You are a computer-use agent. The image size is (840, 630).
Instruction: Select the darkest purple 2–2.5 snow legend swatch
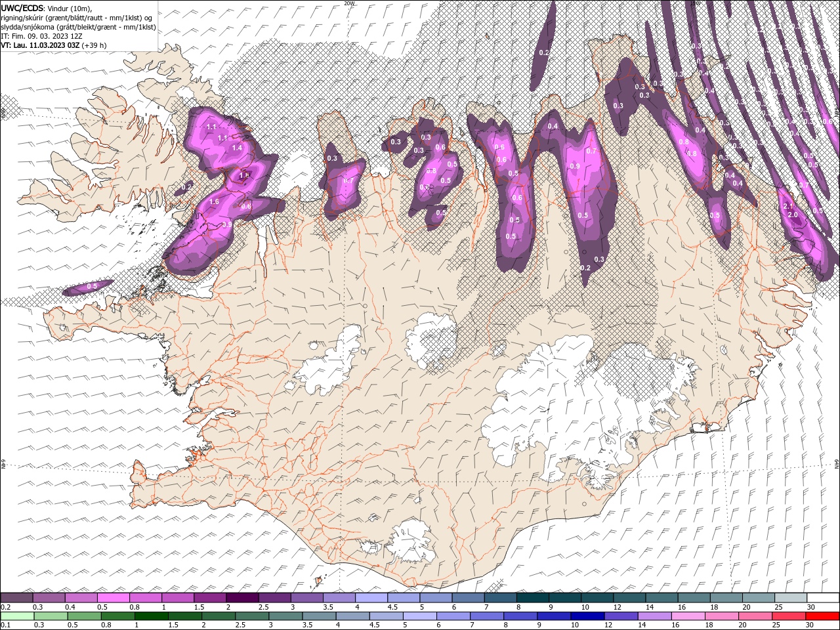pyautogui.click(x=243, y=598)
